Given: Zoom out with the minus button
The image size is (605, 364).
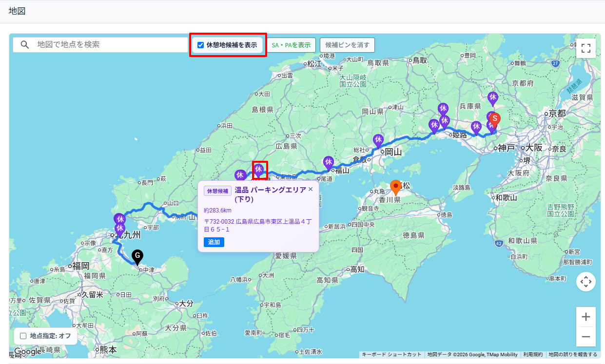Looking at the screenshot, I should pos(586,337).
